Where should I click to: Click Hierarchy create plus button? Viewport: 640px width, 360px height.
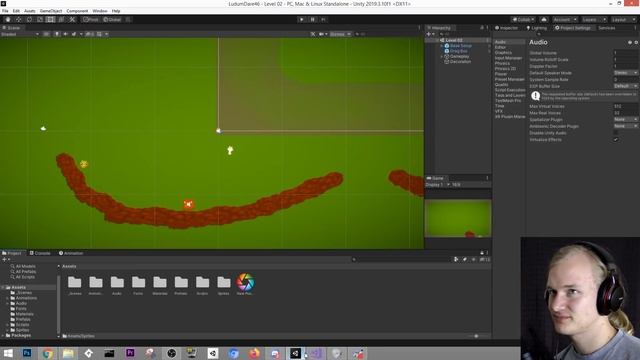point(429,34)
